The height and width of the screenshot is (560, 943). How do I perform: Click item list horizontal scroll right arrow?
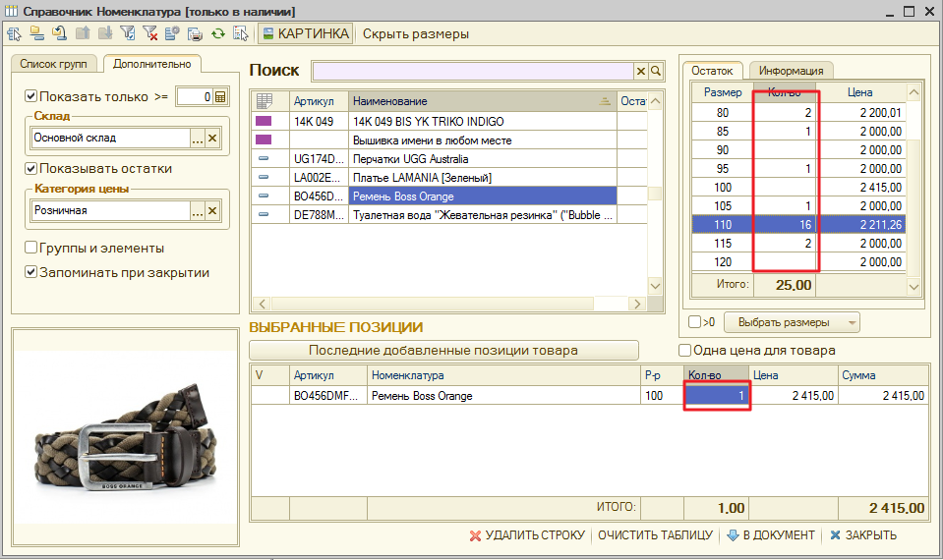point(637,304)
